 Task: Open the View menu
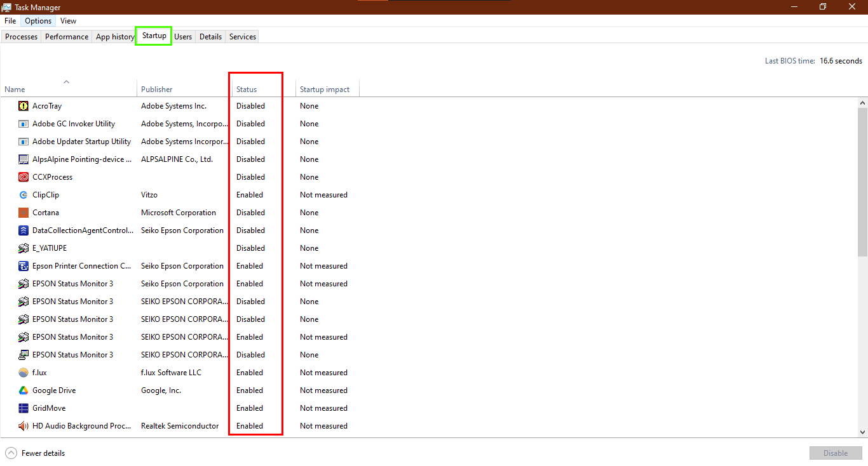[67, 21]
